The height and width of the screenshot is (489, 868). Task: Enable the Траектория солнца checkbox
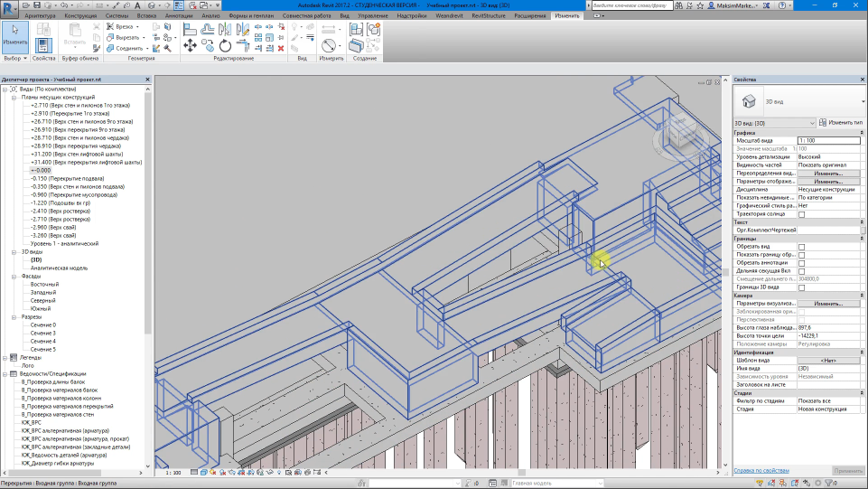[801, 214]
